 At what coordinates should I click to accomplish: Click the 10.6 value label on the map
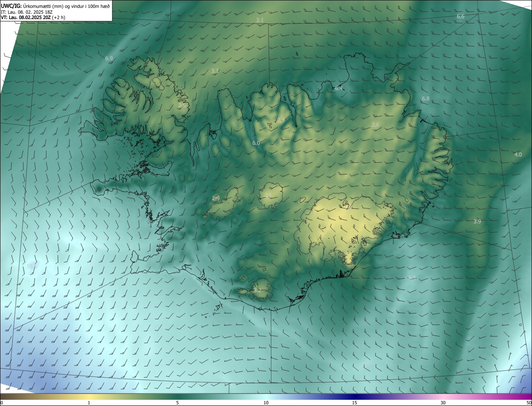pos(32,266)
